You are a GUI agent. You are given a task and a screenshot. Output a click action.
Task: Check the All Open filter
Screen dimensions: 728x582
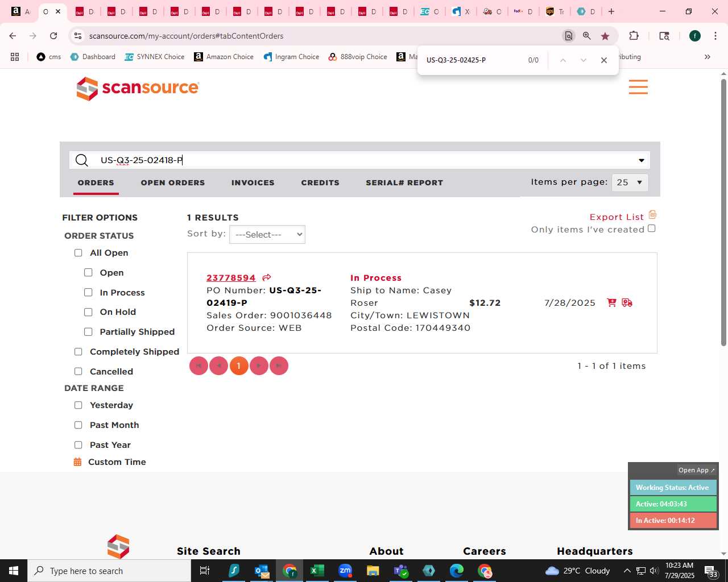[x=78, y=253]
